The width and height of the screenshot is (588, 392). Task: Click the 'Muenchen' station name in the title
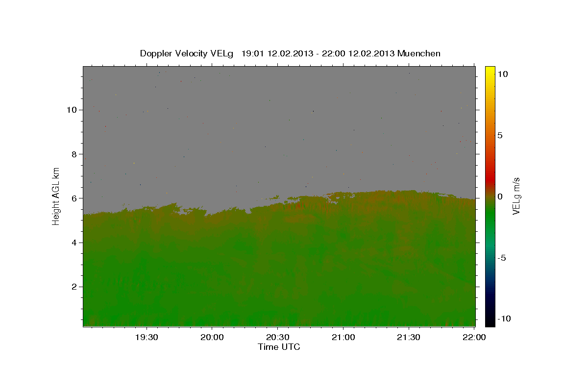(419, 53)
